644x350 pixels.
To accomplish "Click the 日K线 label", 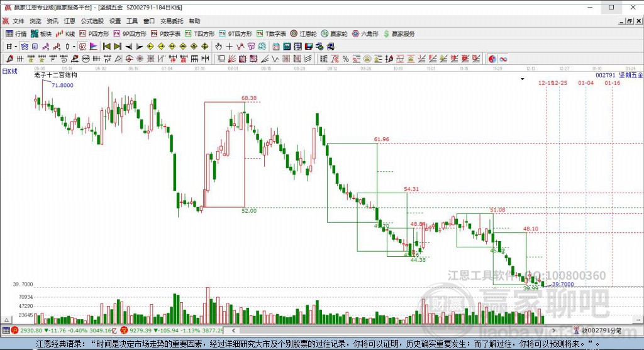I will click(9, 71).
